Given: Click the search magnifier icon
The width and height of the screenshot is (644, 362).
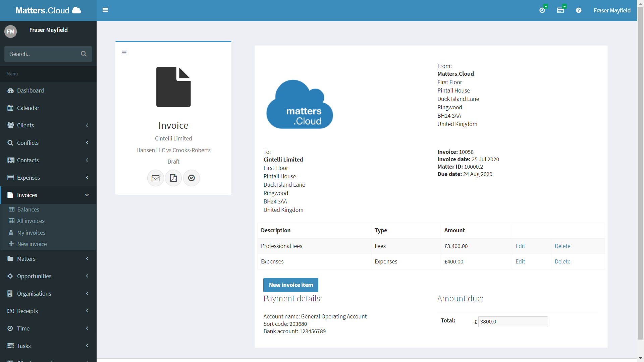Looking at the screenshot, I should [x=84, y=54].
